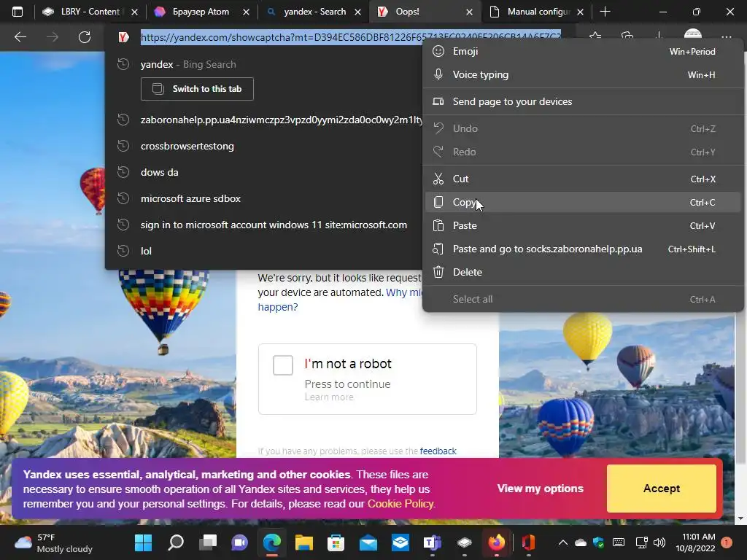This screenshot has height=560, width=747.
Task: Select the crossbrowsertestong suggestion
Action: pos(263,146)
